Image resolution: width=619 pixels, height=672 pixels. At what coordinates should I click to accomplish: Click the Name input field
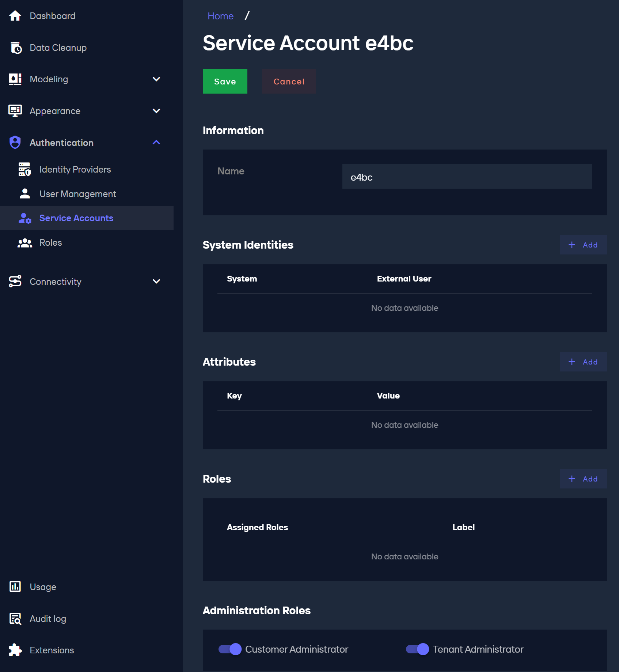(x=467, y=177)
